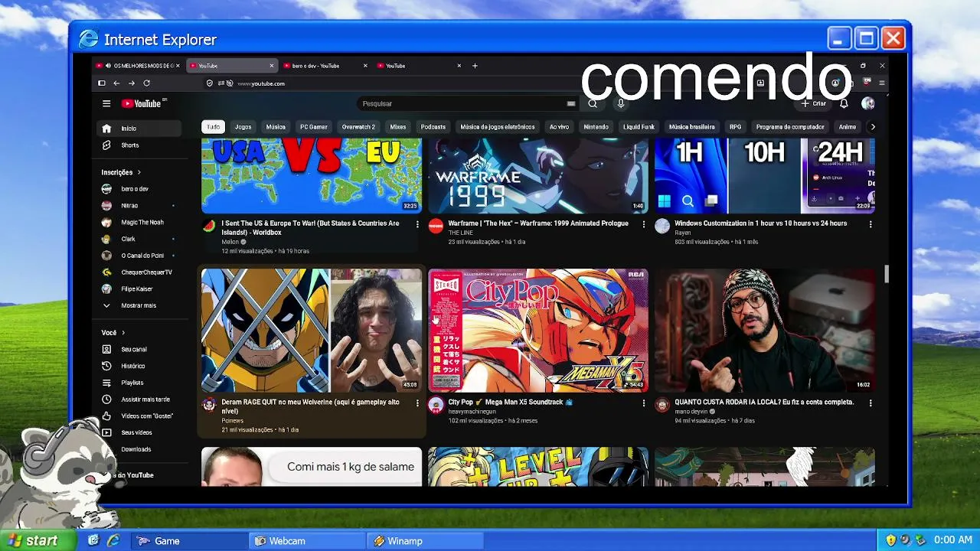
Task: Select the 'Overwatch 2' filter chip
Action: [358, 127]
